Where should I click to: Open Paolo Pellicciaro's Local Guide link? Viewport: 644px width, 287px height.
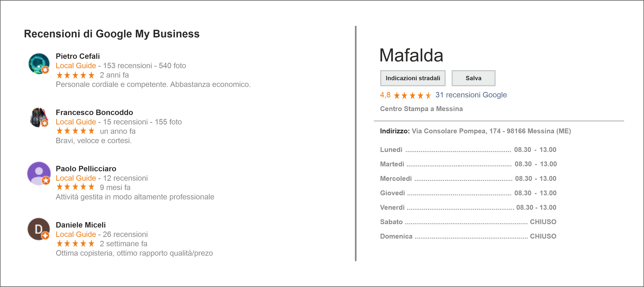[76, 178]
